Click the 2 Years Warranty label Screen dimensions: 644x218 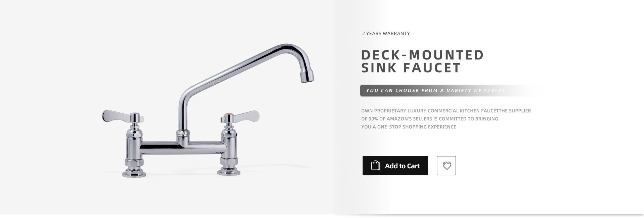click(386, 34)
